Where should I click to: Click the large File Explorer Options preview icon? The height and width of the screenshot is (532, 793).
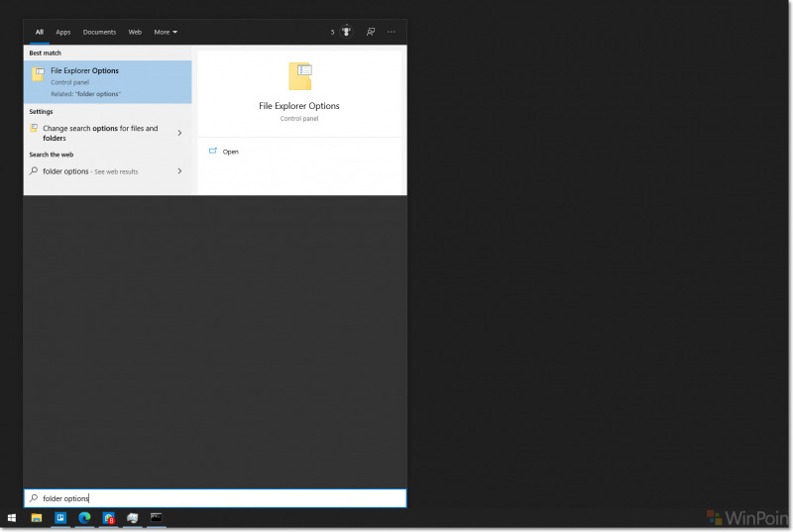click(x=300, y=75)
